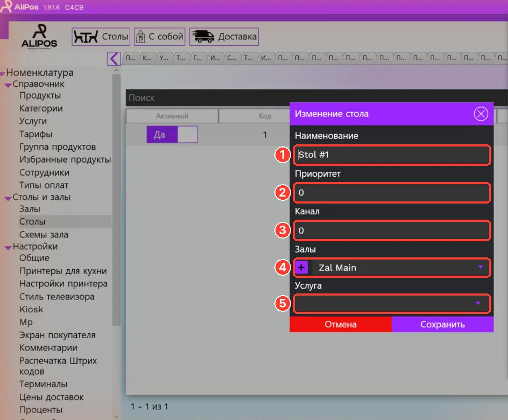
Task: Collapse the Настройки tree group
Action: pyautogui.click(x=9, y=248)
